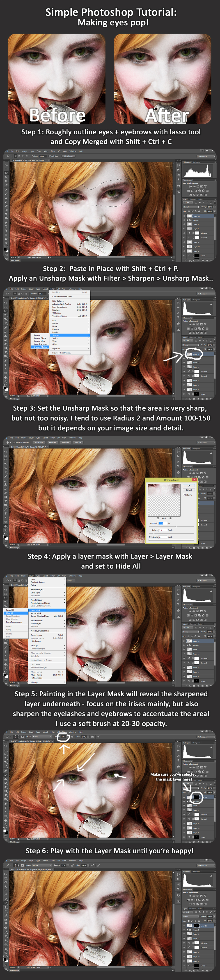Screen dimensions: 220x980
Task: Expand Group 5 folder in Step 4 Layers panel
Action: coord(188,645)
